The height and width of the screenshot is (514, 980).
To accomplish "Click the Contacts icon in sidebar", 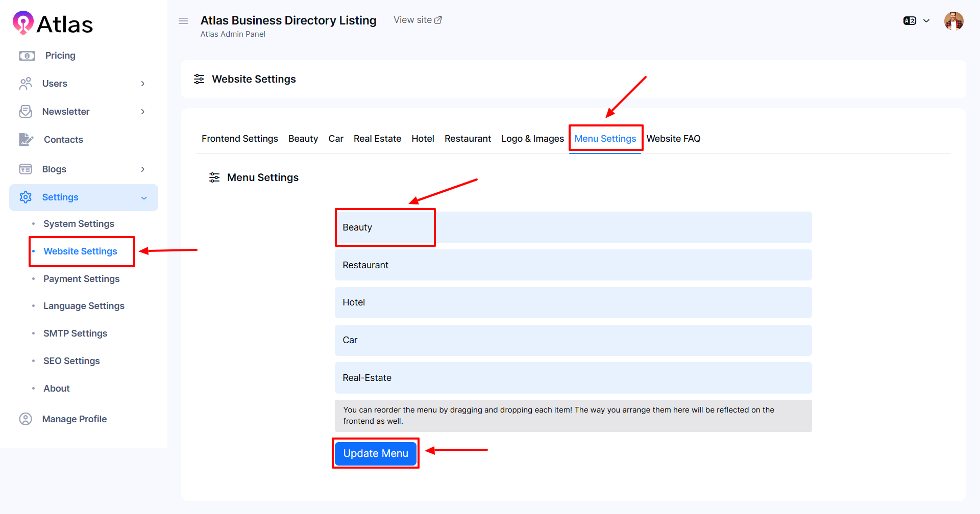I will 26,139.
